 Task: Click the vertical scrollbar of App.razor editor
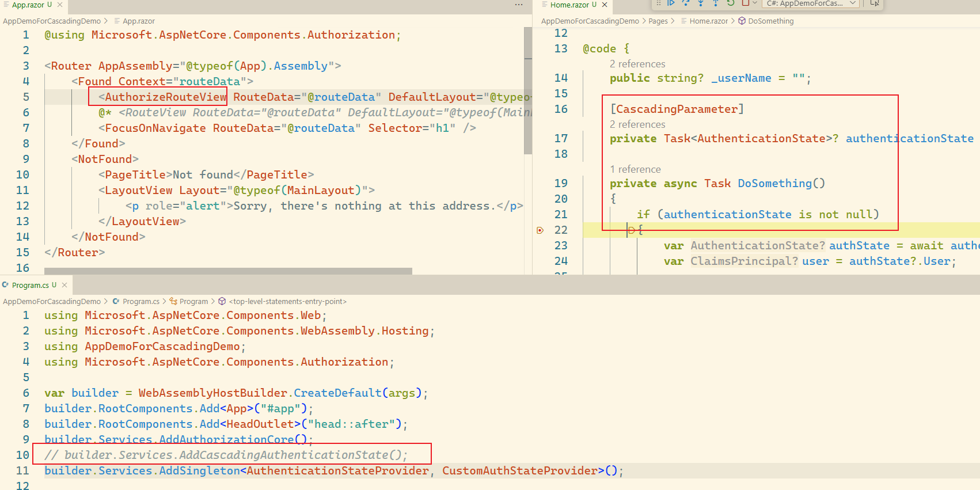pos(528,90)
